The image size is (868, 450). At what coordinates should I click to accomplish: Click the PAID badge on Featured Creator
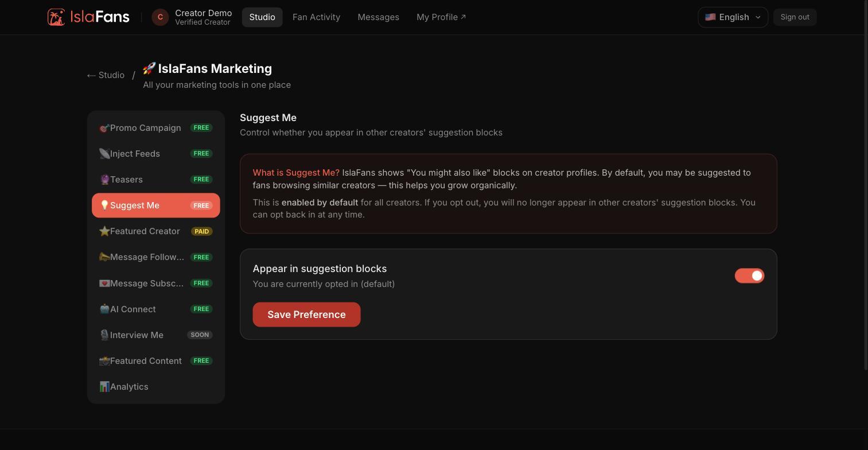click(201, 231)
